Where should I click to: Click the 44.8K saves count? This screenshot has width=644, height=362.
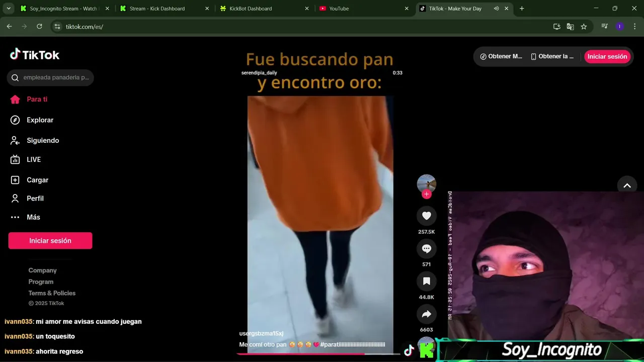click(427, 297)
